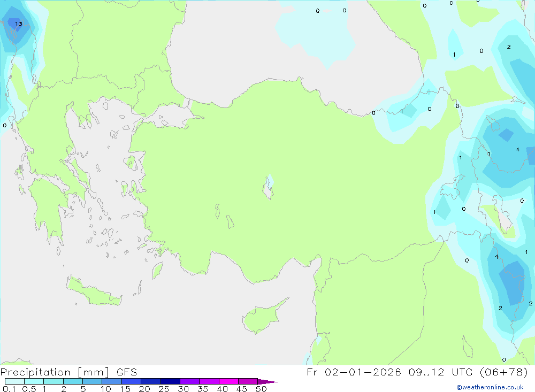Click the '25' label on the color scale
Viewport: 535px width, 392px height.
[x=164, y=389]
